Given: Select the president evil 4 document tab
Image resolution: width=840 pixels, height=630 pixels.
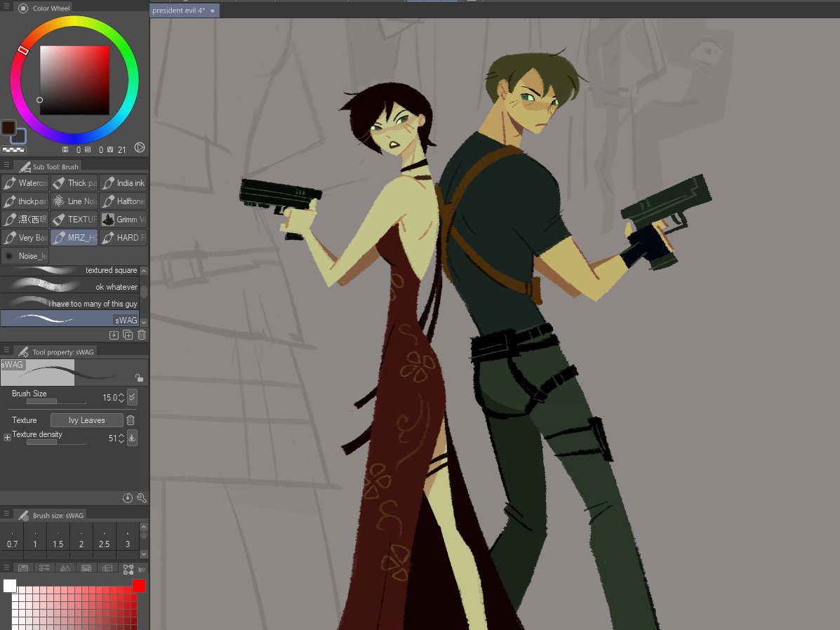Looking at the screenshot, I should click(184, 11).
